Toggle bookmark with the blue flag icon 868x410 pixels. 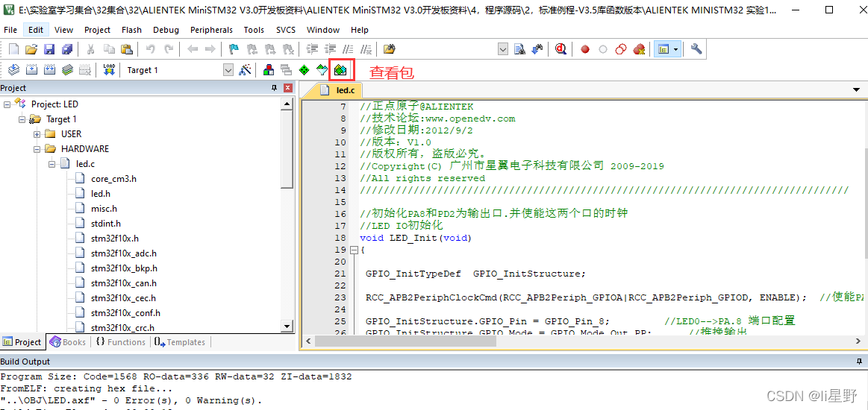pos(234,49)
